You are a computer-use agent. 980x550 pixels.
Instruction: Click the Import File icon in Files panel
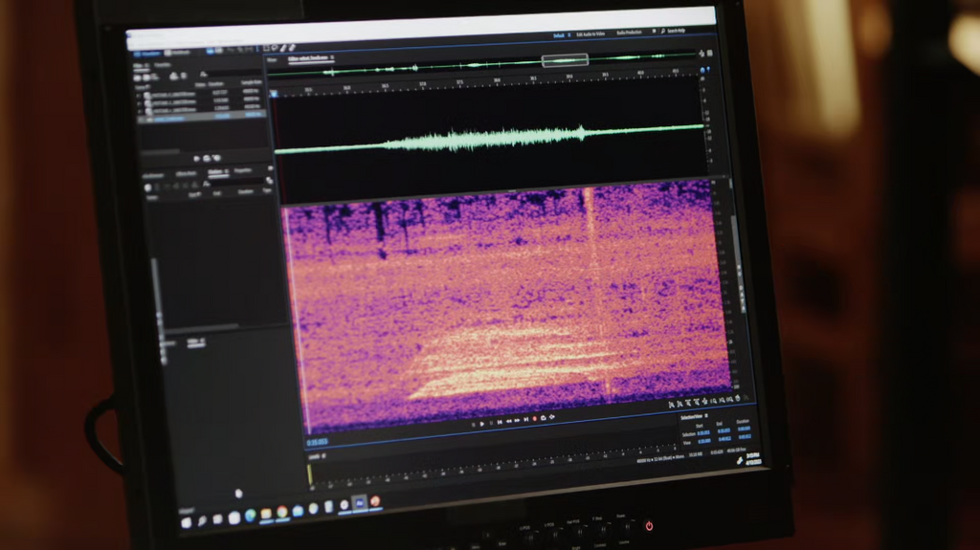pyautogui.click(x=146, y=77)
